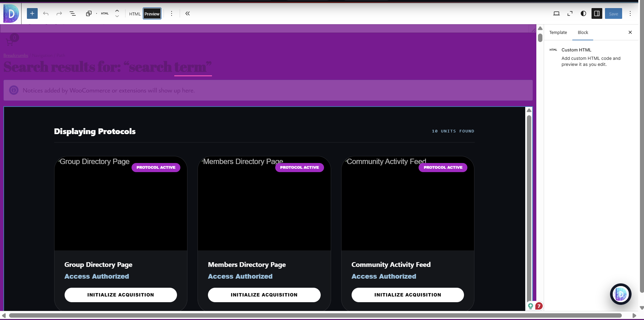The height and width of the screenshot is (320, 644).
Task: Collapse the block toolbar with double chevron
Action: point(188,13)
